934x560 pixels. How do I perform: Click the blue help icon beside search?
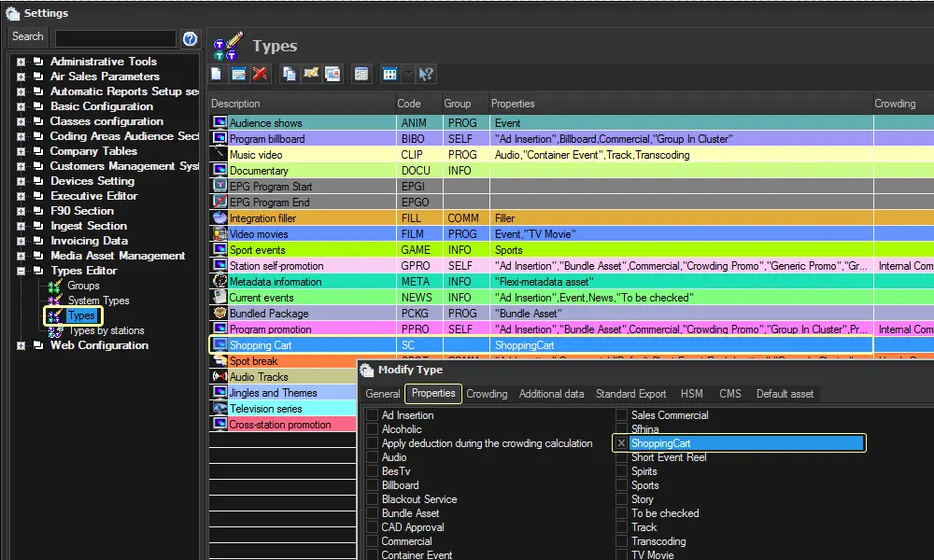pyautogui.click(x=191, y=38)
